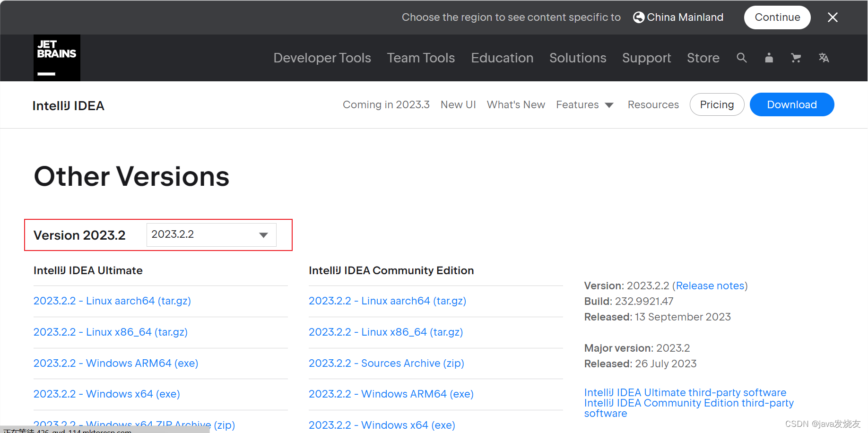868x433 pixels.
Task: Open Team Tools menu
Action: coord(421,58)
